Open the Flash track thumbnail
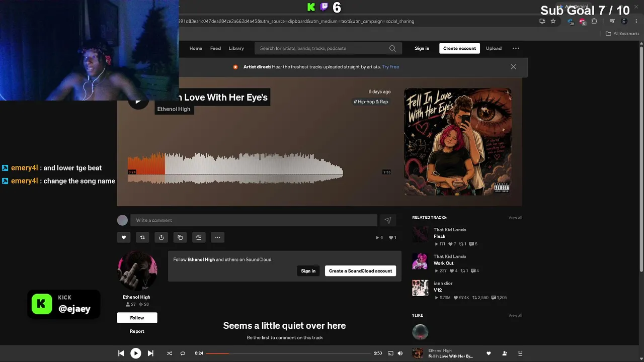Image resolution: width=644 pixels, height=362 pixels. [x=420, y=234]
